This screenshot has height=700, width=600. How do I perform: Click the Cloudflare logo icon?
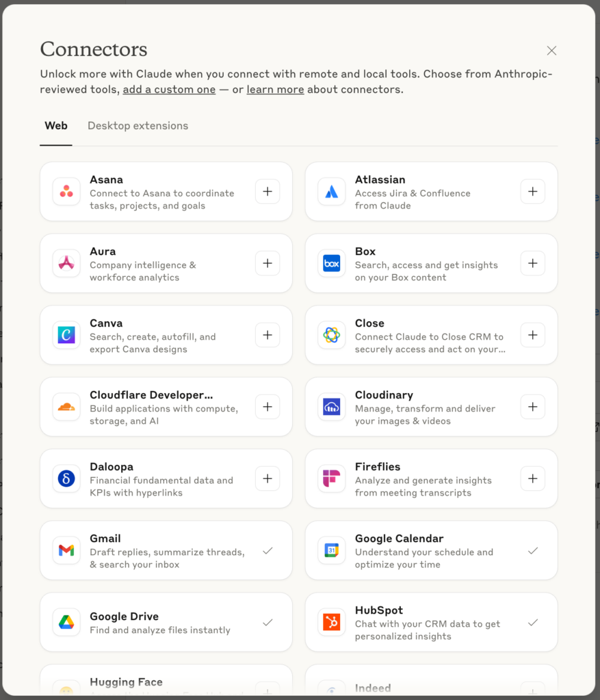[66, 407]
